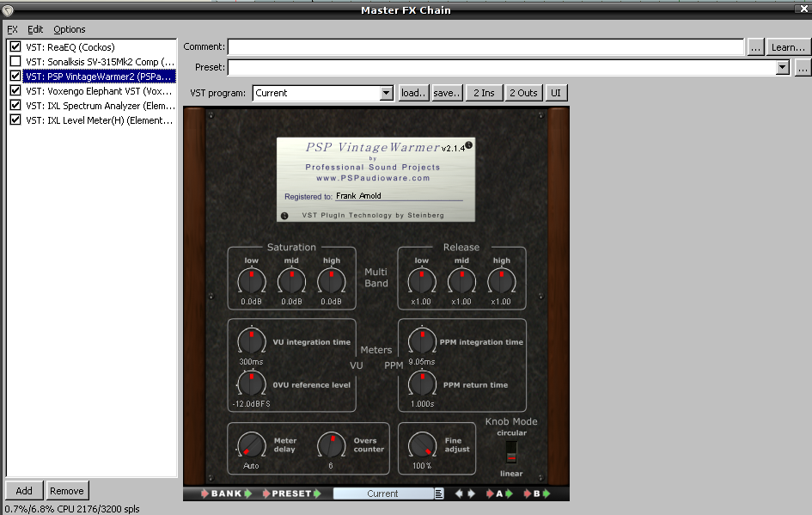The image size is (812, 515).
Task: Click the Release high knob
Action: point(501,281)
